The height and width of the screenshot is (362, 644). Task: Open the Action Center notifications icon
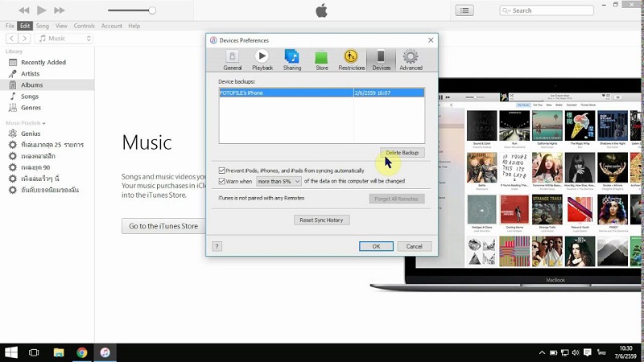point(588,352)
